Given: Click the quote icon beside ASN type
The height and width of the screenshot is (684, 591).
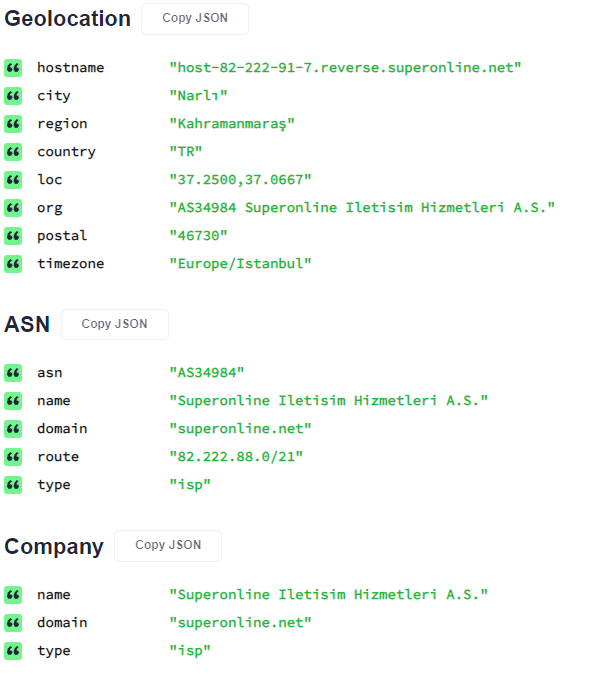Looking at the screenshot, I should pyautogui.click(x=13, y=485).
